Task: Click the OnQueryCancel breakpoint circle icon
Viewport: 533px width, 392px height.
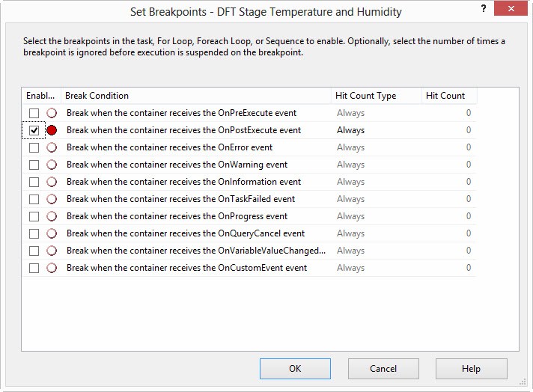Action: click(52, 233)
